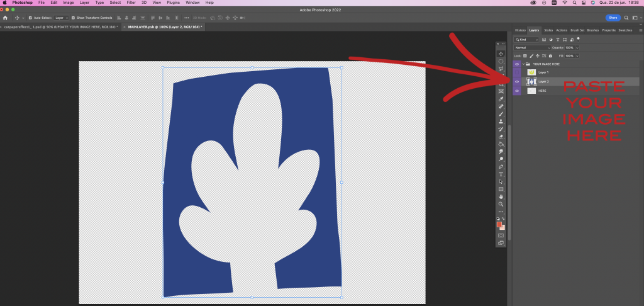Select Layer 2 thumbnail in Layers panel
Image resolution: width=644 pixels, height=306 pixels.
tap(531, 81)
